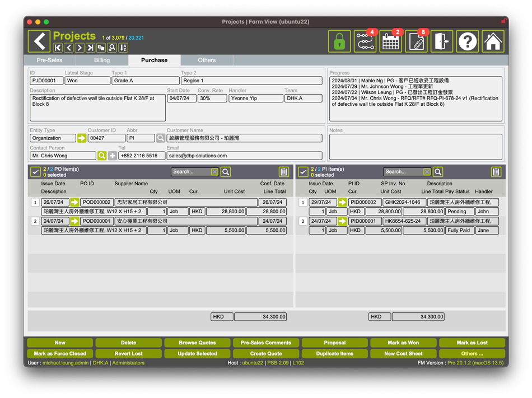Screen dimensions: 532x398
Task: Click the Home icon in the header
Action: point(493,42)
